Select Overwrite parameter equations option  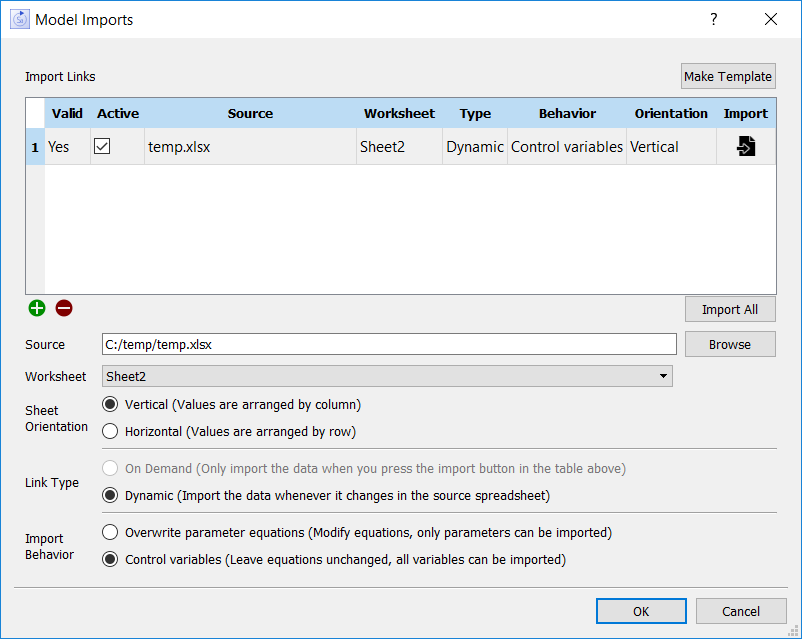click(110, 532)
